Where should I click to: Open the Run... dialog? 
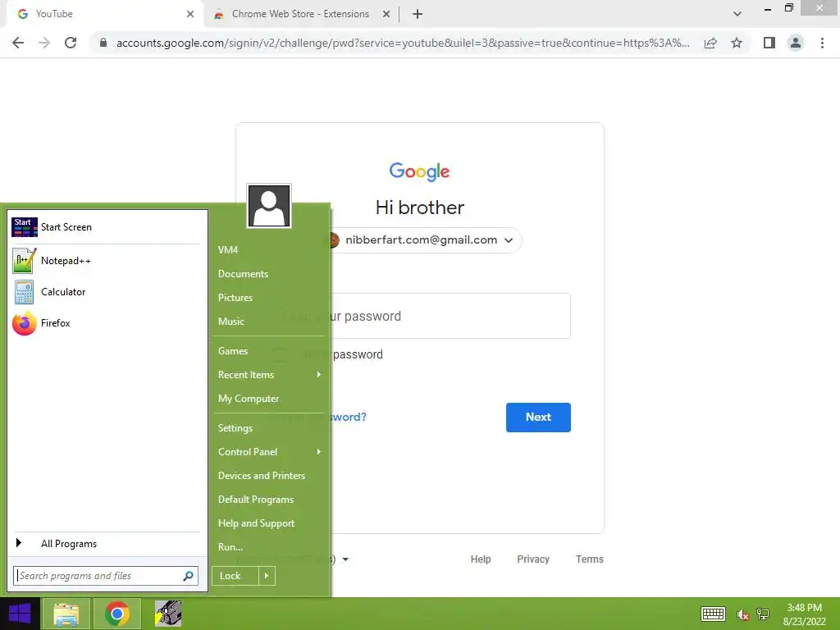point(231,547)
